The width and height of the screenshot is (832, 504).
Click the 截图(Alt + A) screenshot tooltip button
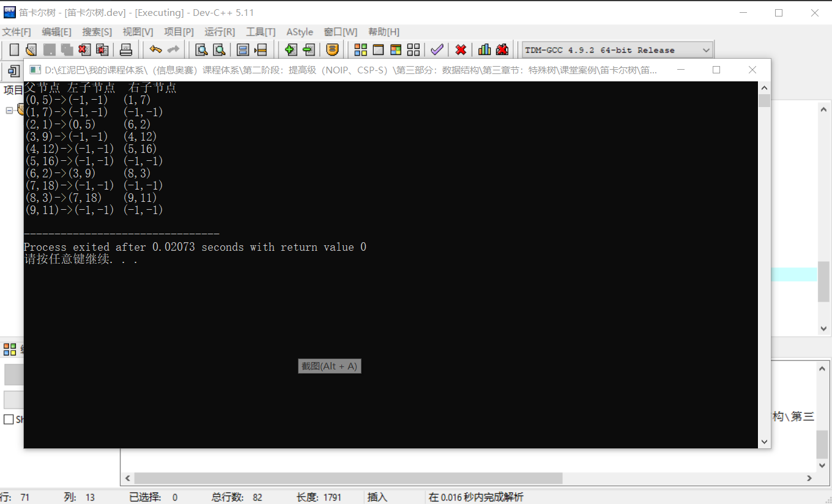click(x=330, y=366)
